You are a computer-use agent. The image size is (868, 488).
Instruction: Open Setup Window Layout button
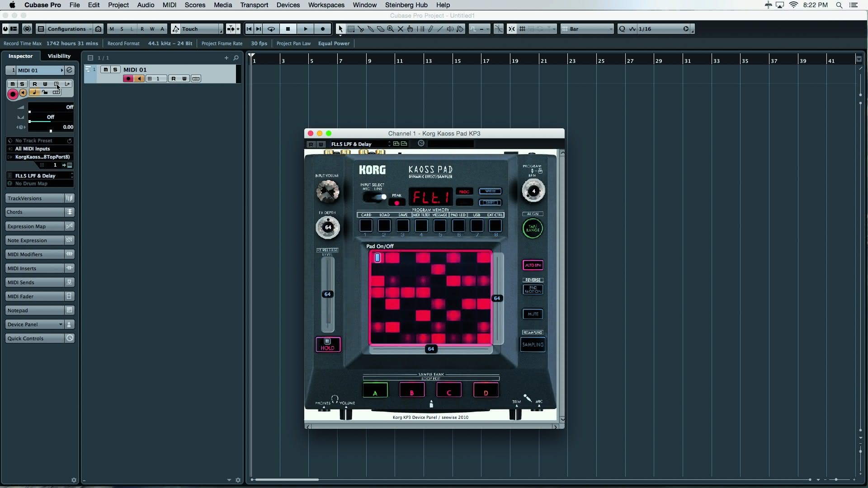click(x=14, y=29)
